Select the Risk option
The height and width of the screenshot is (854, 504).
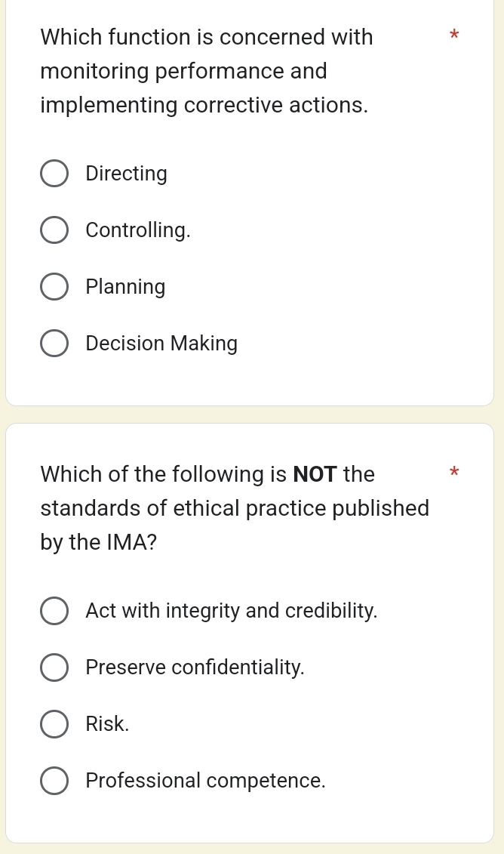[x=54, y=723]
